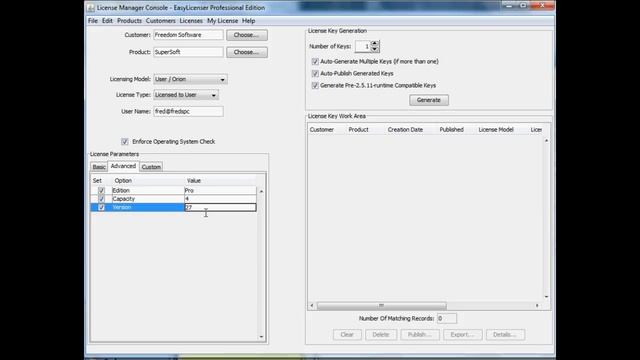The image size is (640, 360).
Task: Select the Capacity option label
Action: coord(123,199)
